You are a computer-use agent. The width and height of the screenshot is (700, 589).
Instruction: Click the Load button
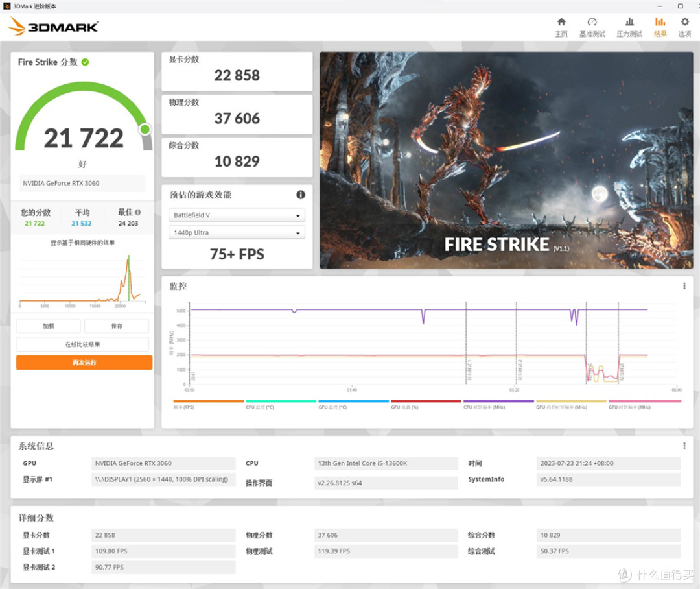(48, 326)
